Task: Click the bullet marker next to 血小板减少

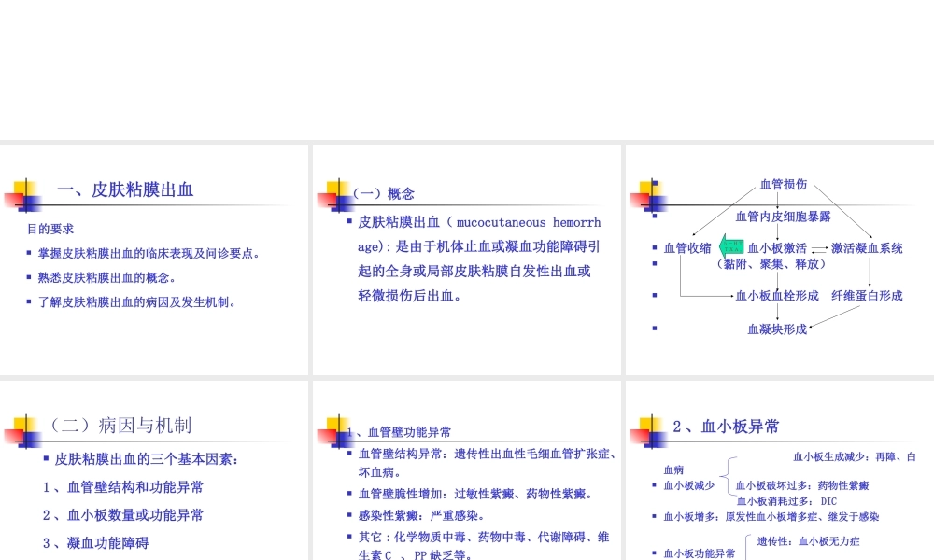Action: coord(654,484)
